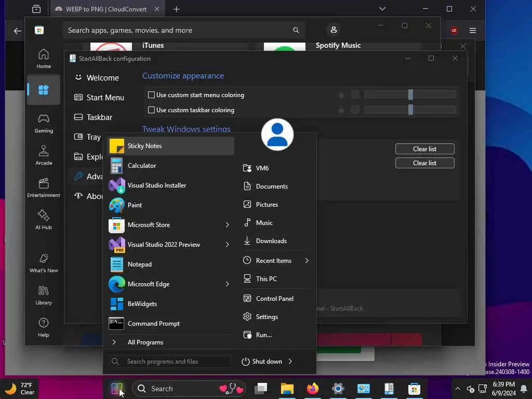Open Music folder in start menu
Viewport: 532px width, 399px height.
[275, 222]
